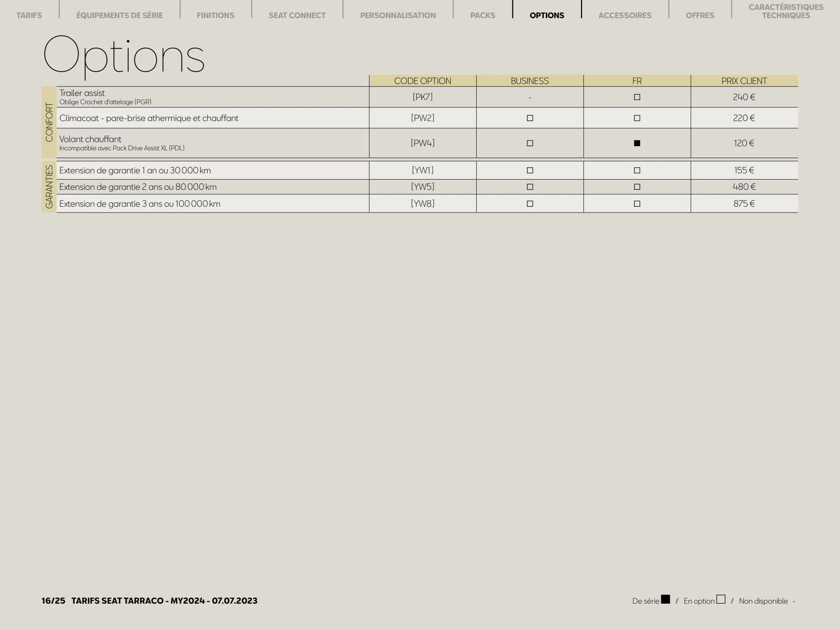Click BUSINESS box for 2 ans garantie
840x630 pixels.
click(530, 187)
